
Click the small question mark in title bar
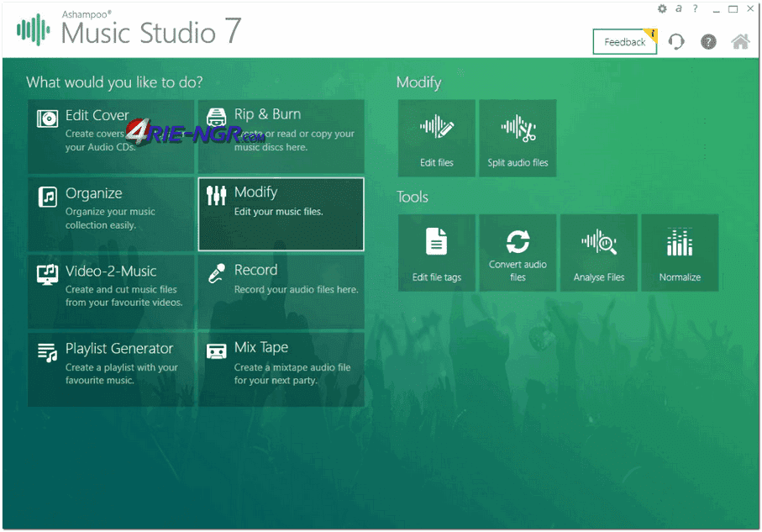coord(695,8)
